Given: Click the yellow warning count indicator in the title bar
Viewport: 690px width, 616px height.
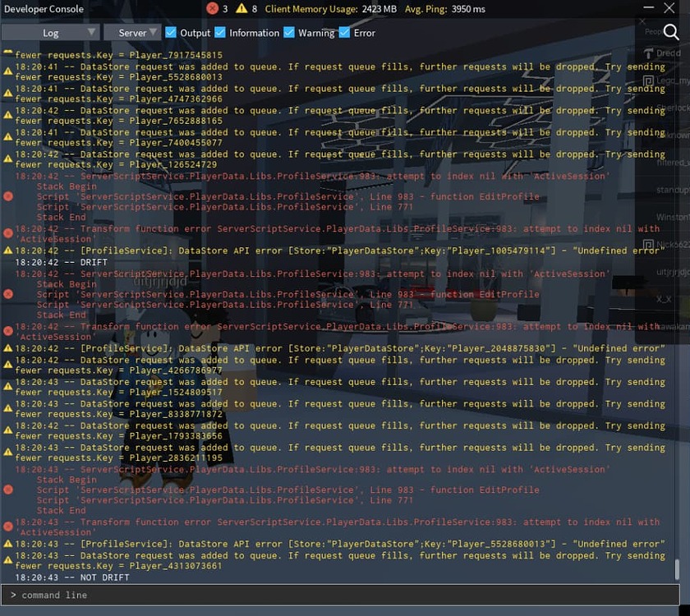Looking at the screenshot, I should coord(241,9).
